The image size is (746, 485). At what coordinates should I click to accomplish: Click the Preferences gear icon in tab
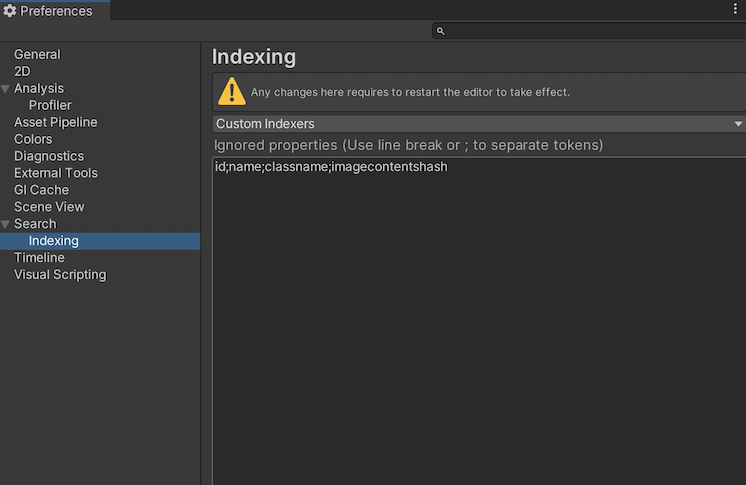(x=10, y=11)
